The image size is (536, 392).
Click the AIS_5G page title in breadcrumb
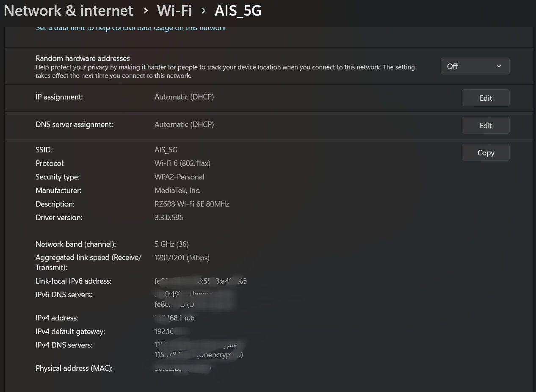click(x=238, y=11)
